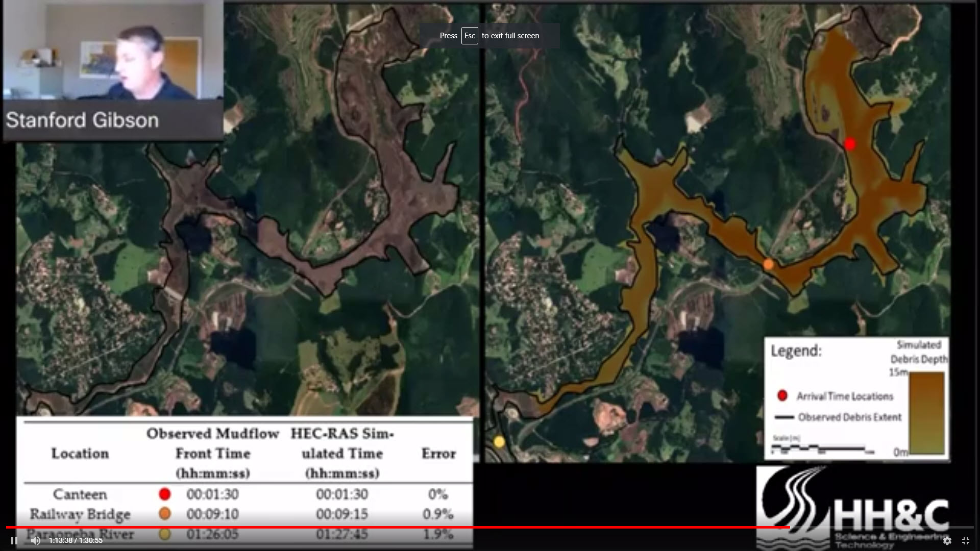Mute the video volume
980x551 pixels.
click(35, 540)
